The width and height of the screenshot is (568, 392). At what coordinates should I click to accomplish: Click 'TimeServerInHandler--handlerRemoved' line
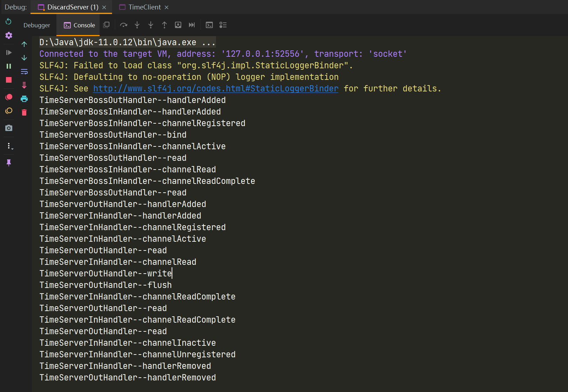125,366
